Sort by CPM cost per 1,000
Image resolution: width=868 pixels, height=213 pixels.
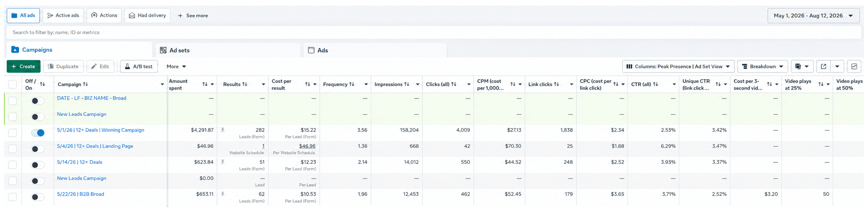pos(513,84)
